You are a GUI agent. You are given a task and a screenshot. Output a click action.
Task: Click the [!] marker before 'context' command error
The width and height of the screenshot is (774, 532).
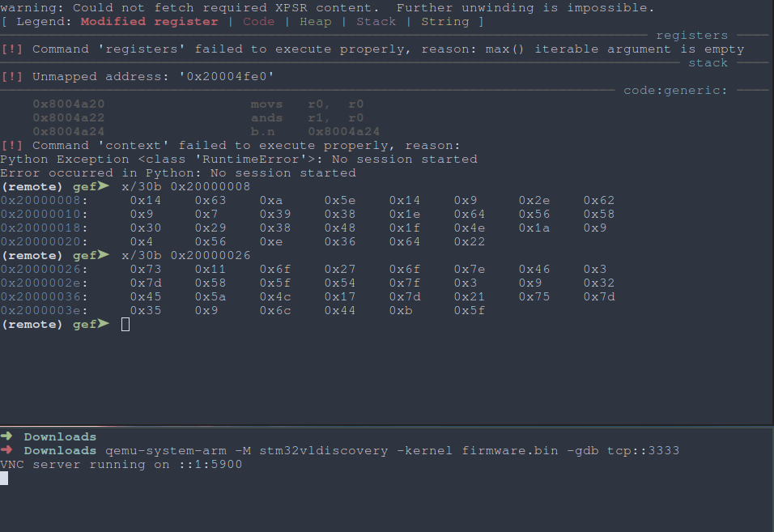11,146
